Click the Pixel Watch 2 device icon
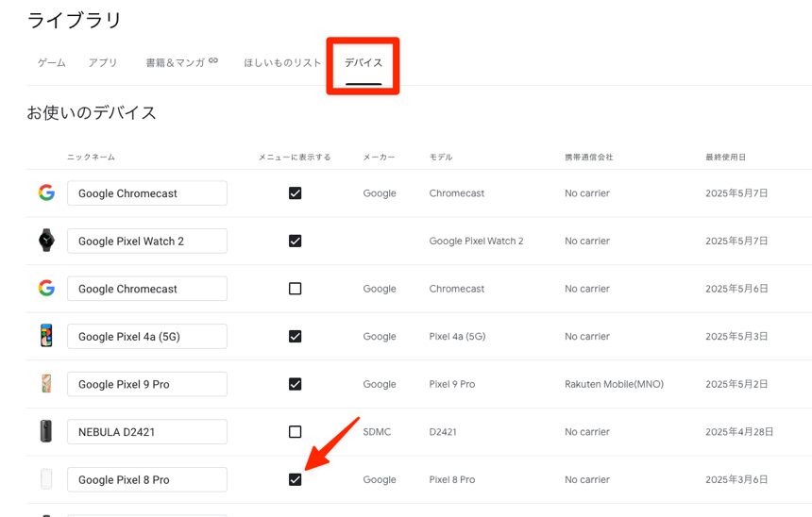This screenshot has height=517, width=812. (x=46, y=241)
